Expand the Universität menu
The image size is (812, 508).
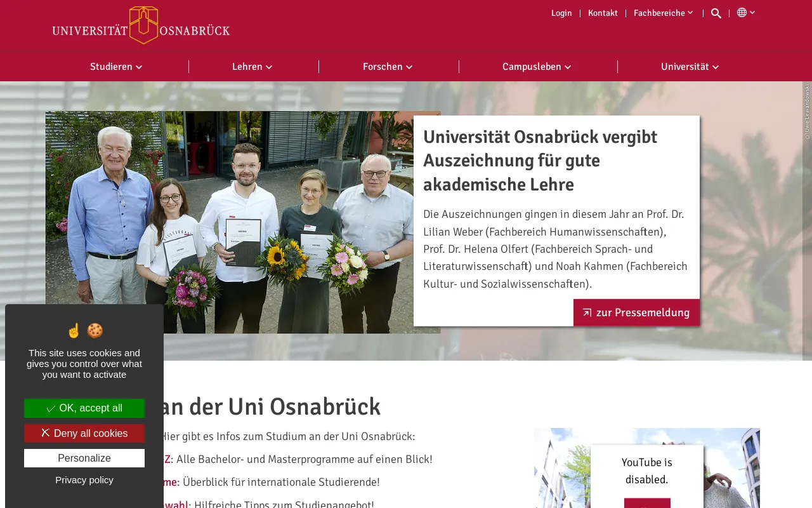click(690, 67)
